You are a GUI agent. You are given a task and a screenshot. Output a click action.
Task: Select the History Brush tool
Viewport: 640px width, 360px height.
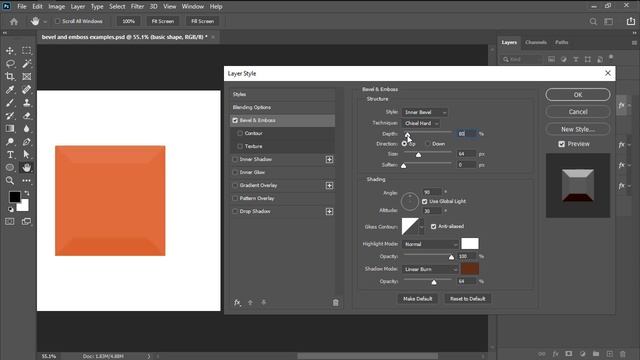[x=10, y=116]
